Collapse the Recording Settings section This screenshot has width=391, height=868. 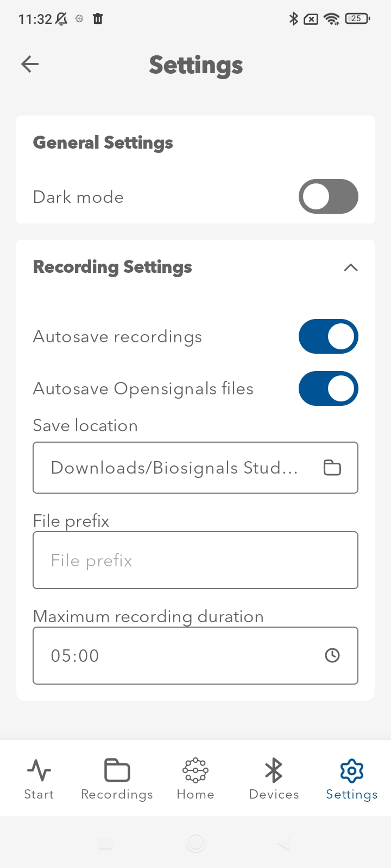[350, 267]
